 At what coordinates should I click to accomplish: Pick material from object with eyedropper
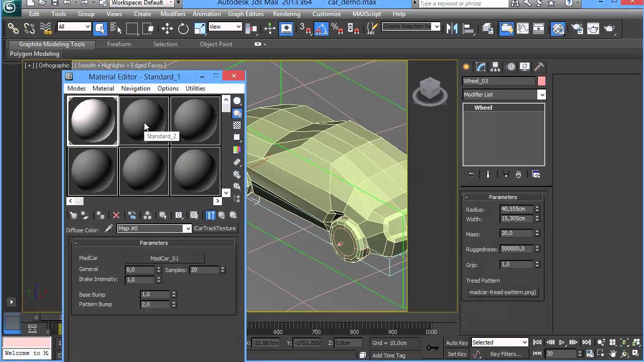pyautogui.click(x=108, y=229)
